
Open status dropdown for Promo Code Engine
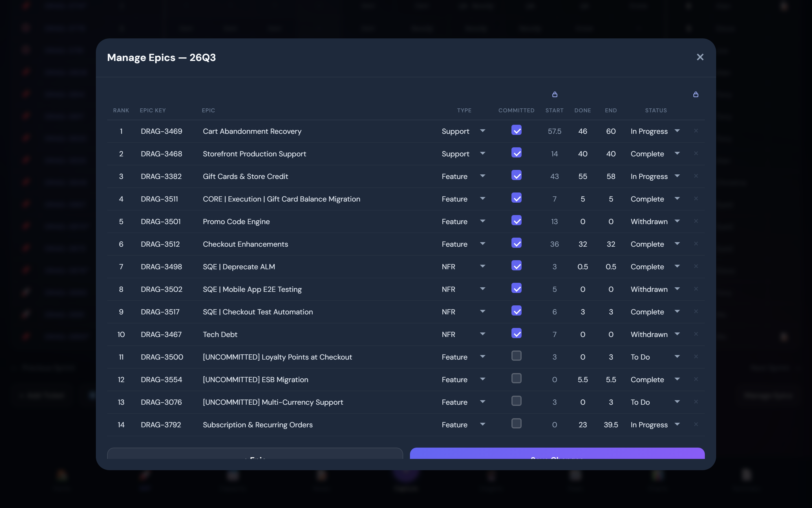(x=655, y=222)
